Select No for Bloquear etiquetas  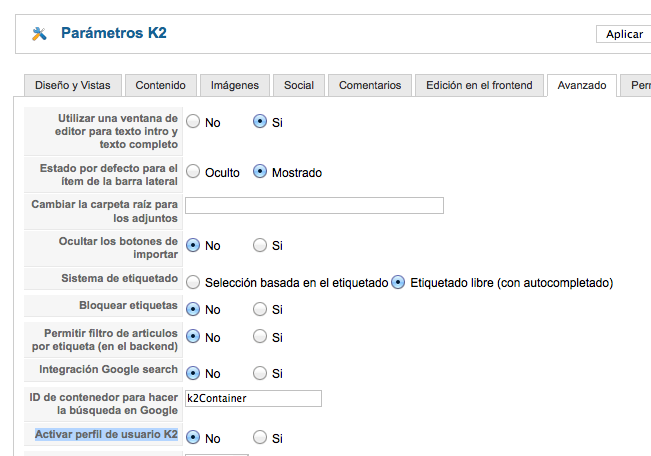click(x=193, y=309)
